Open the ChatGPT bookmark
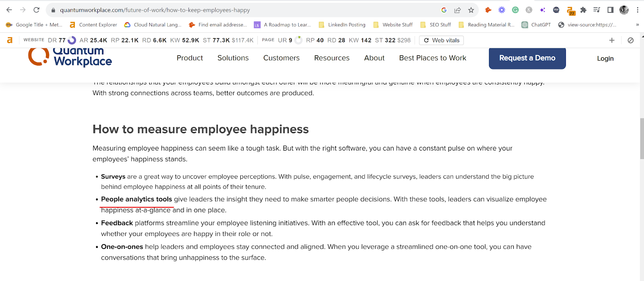 coord(537,25)
